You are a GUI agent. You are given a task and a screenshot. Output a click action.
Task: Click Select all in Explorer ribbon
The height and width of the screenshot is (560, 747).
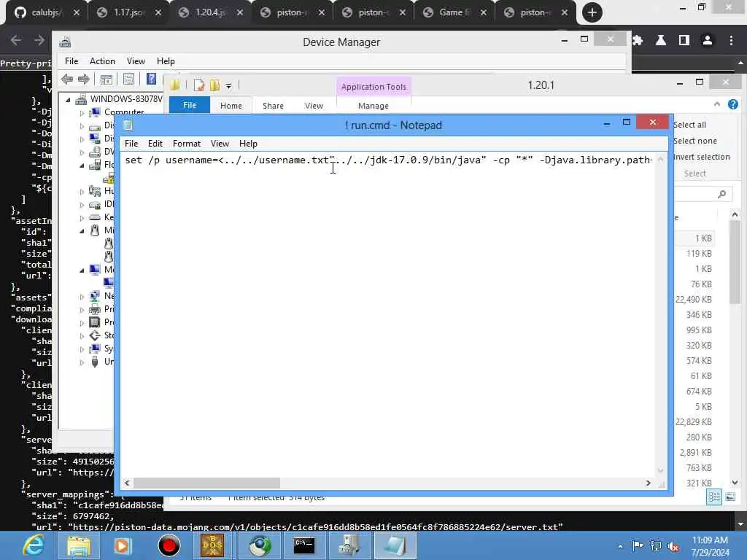click(689, 125)
